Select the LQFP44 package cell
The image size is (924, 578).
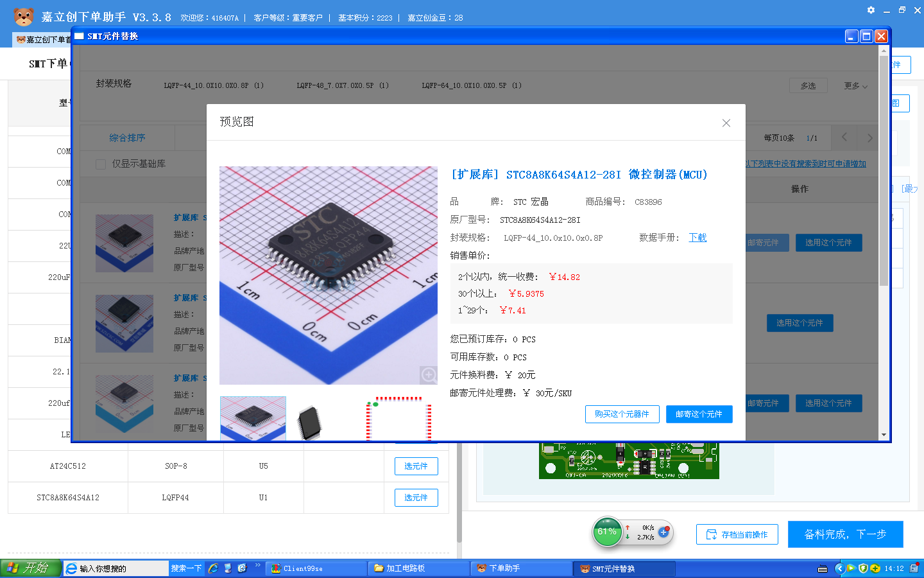pos(176,498)
